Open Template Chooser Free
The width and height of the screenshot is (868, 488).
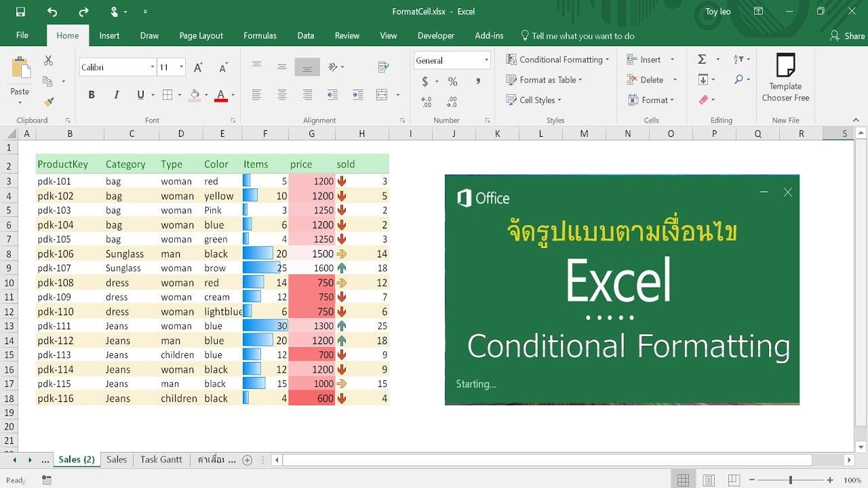point(785,78)
